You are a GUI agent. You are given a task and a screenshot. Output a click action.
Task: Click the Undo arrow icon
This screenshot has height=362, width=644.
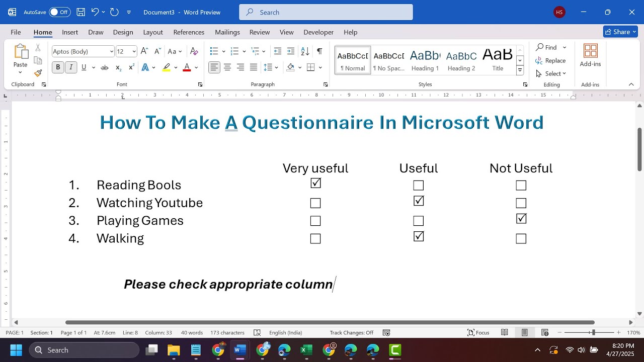pyautogui.click(x=95, y=12)
